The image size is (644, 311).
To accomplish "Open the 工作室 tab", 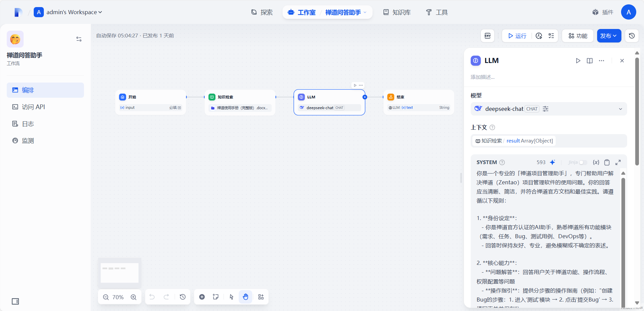I will pos(301,12).
